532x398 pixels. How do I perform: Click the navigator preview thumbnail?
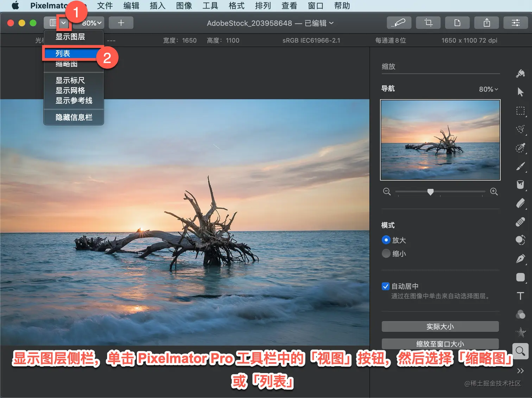[x=440, y=140]
